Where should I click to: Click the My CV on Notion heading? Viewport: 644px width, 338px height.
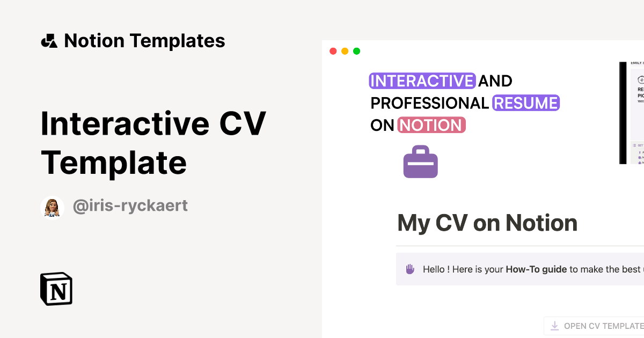[x=487, y=222]
